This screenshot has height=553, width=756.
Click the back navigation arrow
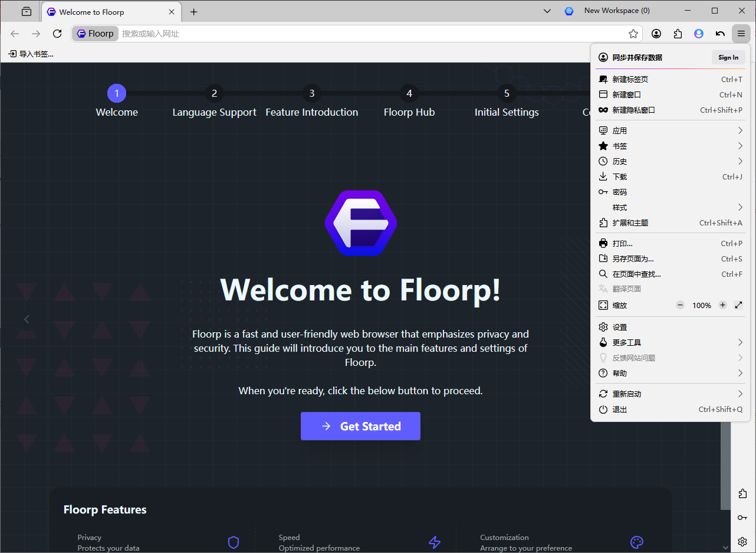click(x=15, y=34)
